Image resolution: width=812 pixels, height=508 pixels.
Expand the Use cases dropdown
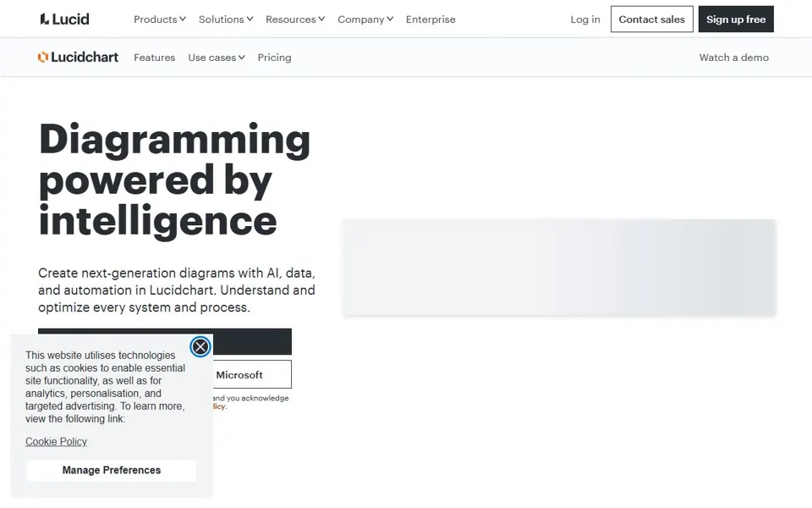click(x=217, y=58)
